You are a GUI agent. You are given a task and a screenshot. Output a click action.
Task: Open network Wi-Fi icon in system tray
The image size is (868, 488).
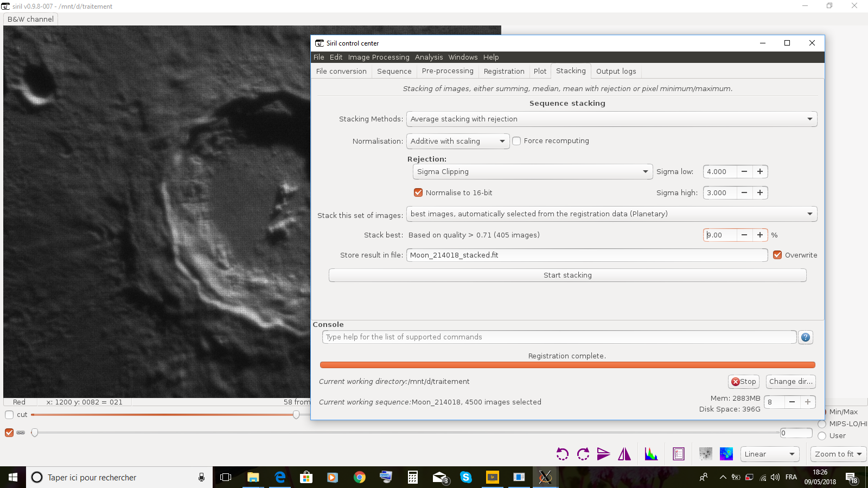[x=763, y=477]
